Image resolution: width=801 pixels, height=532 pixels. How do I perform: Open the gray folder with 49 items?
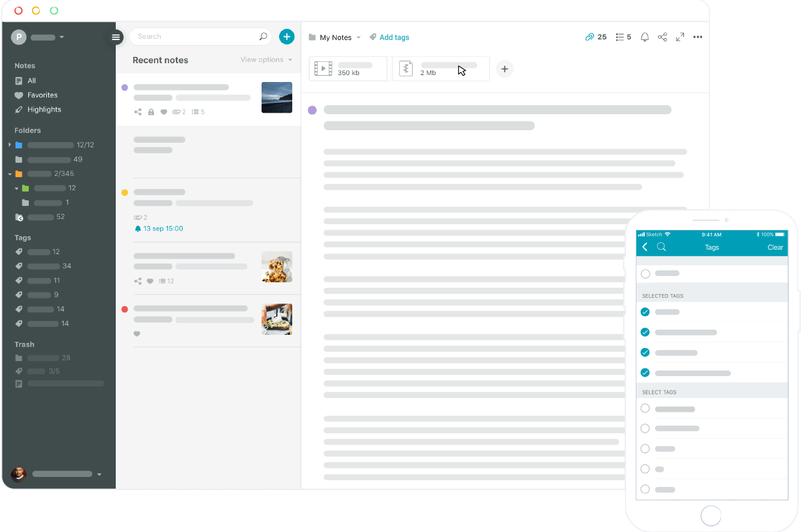(x=48, y=160)
